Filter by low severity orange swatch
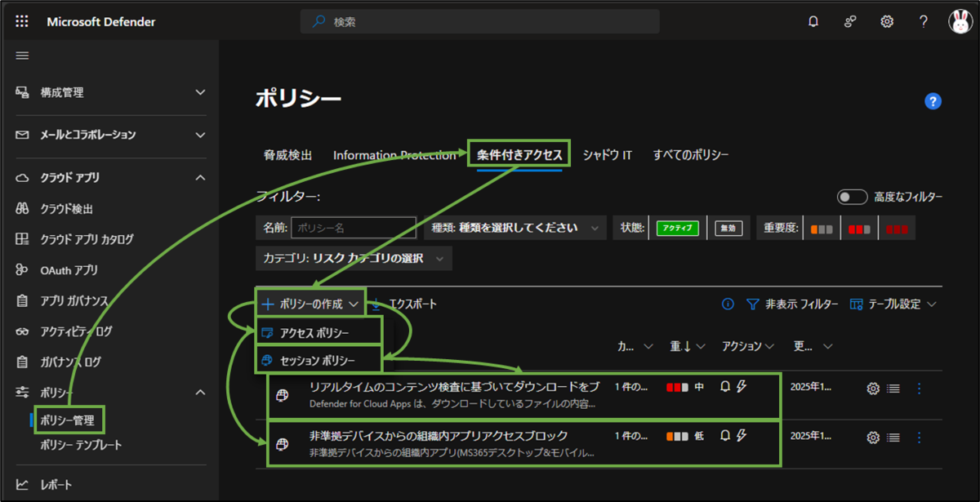The width and height of the screenshot is (980, 502). (822, 229)
